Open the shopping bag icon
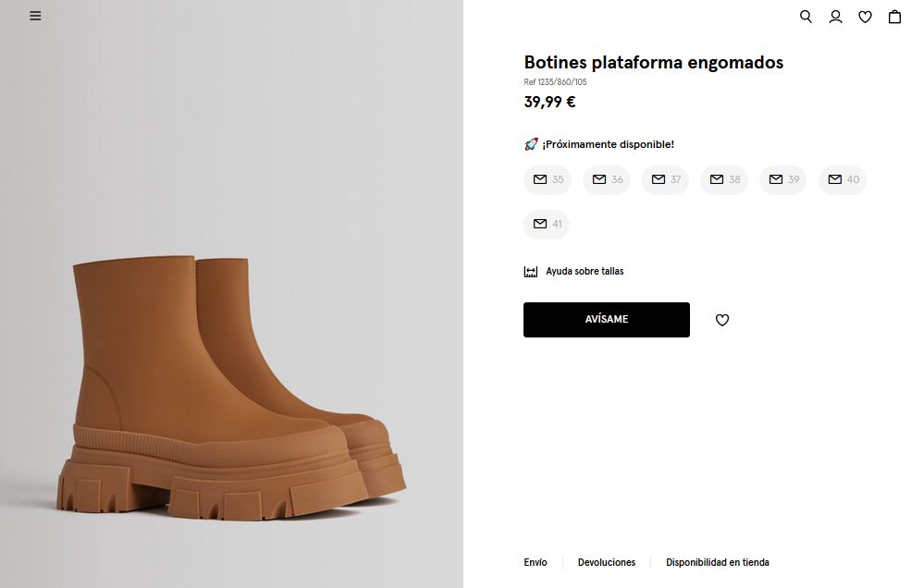The height and width of the screenshot is (588, 911). pos(894,17)
